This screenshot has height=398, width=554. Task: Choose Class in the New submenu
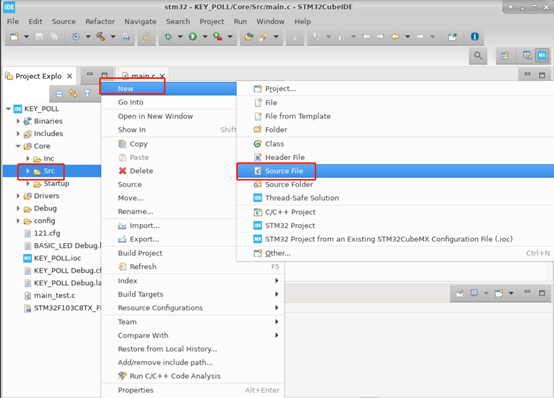click(395, 144)
